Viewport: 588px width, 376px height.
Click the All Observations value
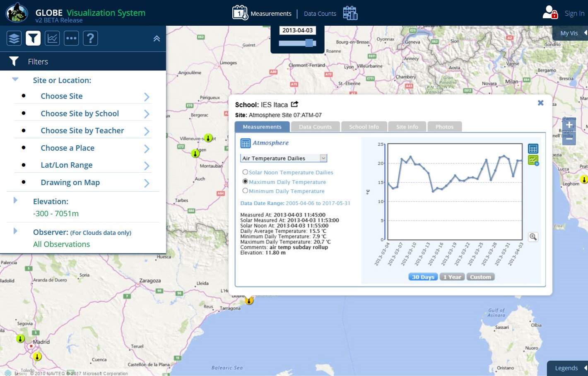point(61,244)
